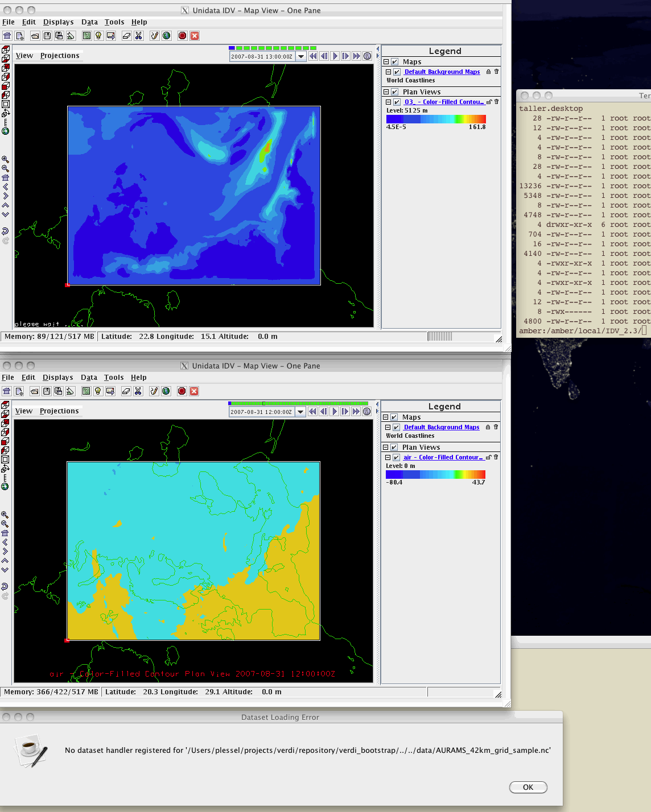The width and height of the screenshot is (651, 812).
Task: Open the Projections menu in bottom window
Action: pyautogui.click(x=59, y=411)
